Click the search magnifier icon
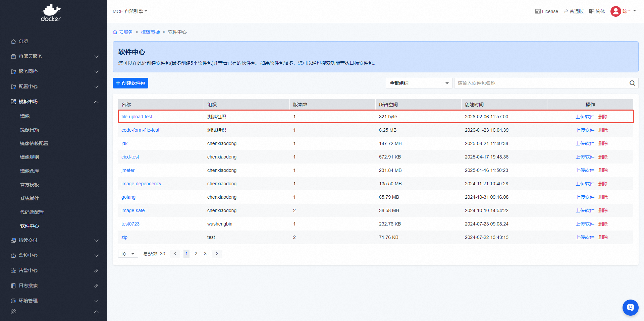Screen dimensions: 644x321 point(632,83)
